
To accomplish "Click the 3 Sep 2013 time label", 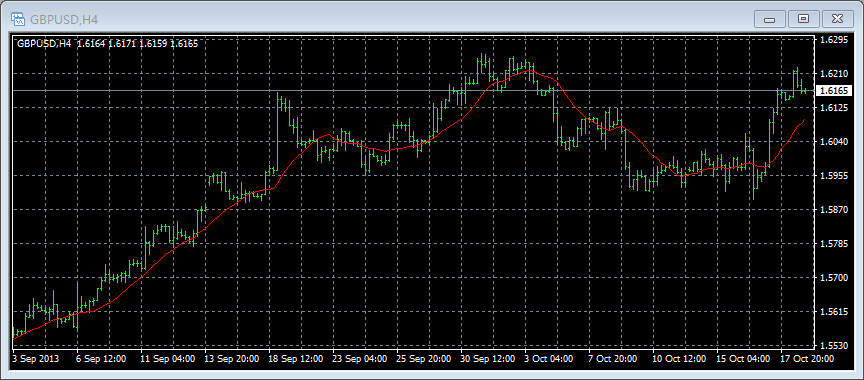I will pyautogui.click(x=36, y=359).
